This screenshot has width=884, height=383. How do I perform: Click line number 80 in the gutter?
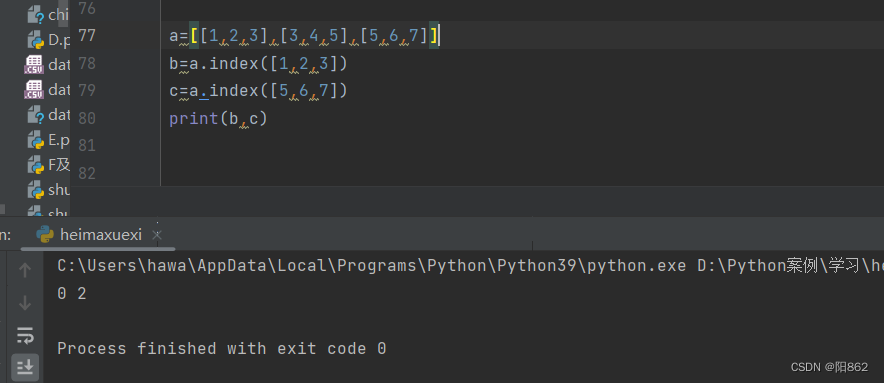click(x=86, y=118)
